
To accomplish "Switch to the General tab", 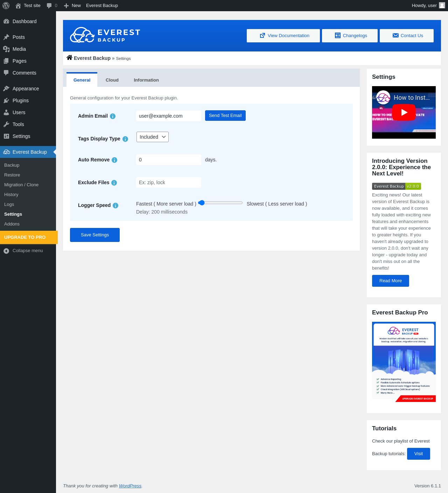I will point(82,80).
